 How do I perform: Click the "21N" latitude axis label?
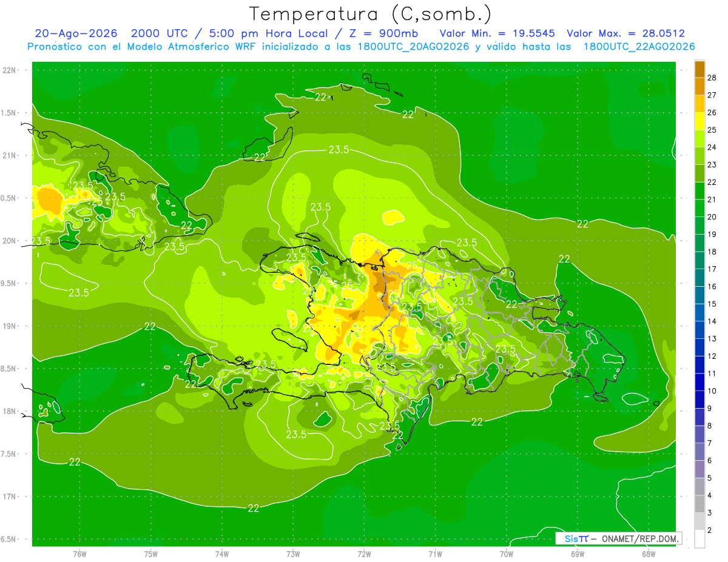point(10,155)
